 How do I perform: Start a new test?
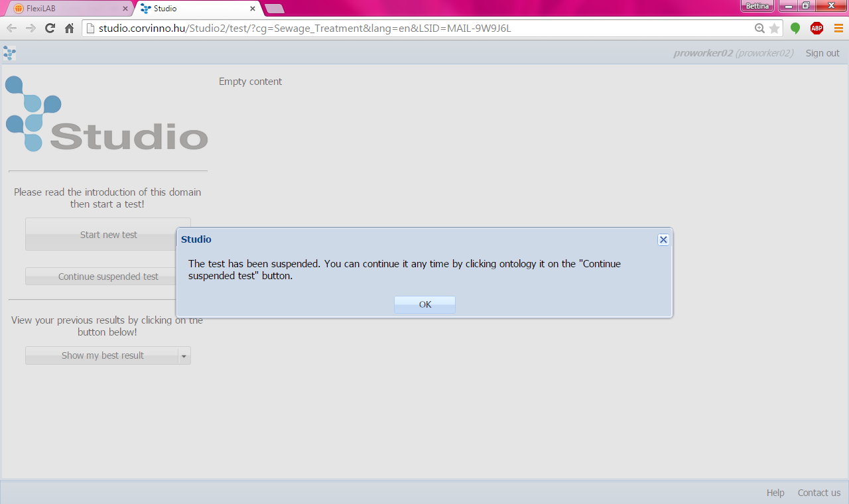108,234
